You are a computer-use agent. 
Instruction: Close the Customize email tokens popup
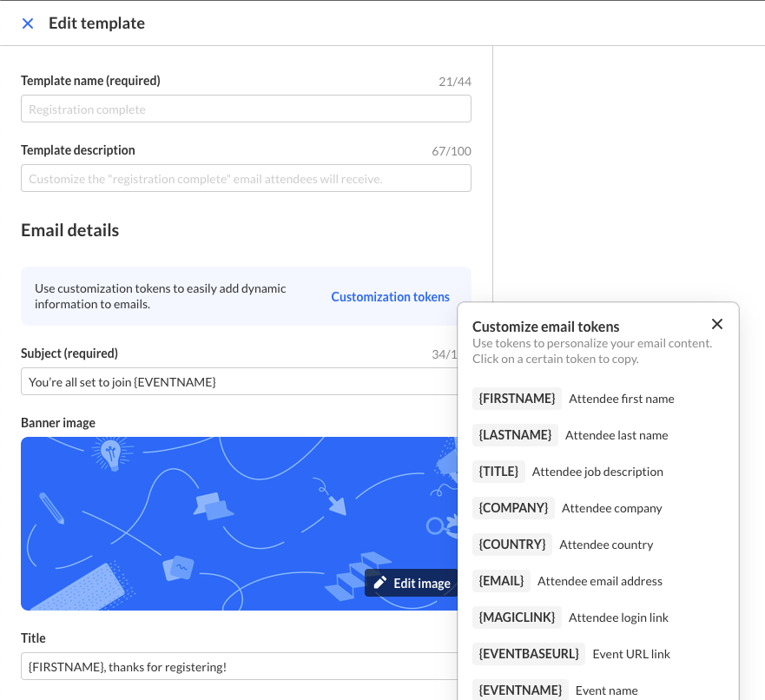(x=716, y=324)
